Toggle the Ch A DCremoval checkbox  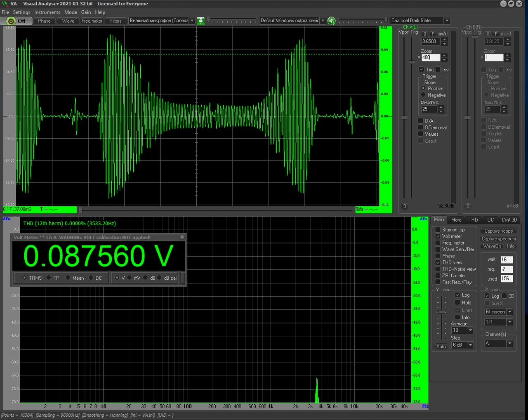click(421, 127)
